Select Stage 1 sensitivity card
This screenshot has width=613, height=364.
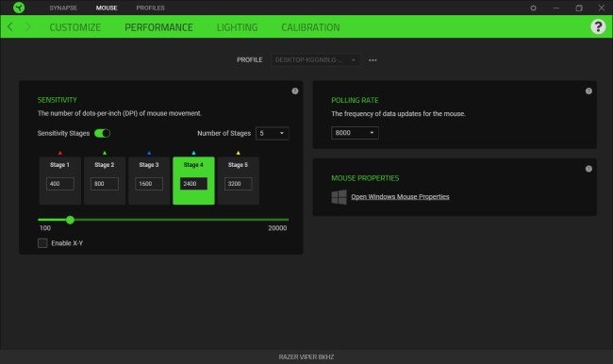pos(59,181)
